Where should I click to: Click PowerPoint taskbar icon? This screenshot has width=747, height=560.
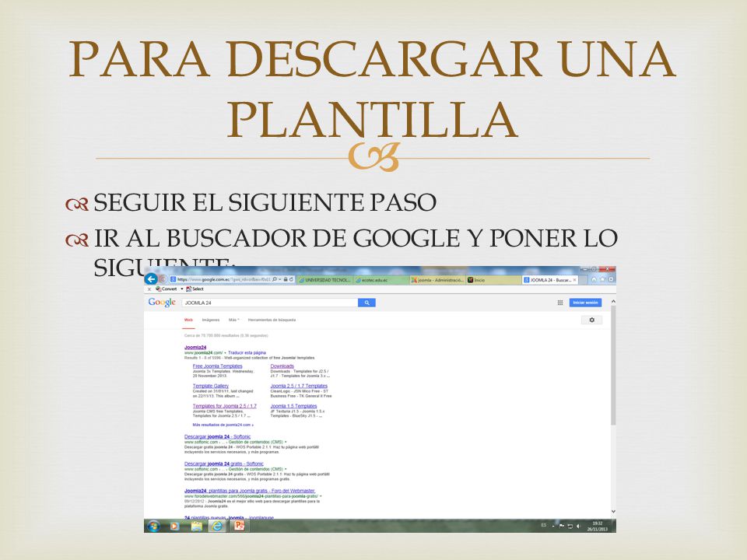(x=239, y=527)
